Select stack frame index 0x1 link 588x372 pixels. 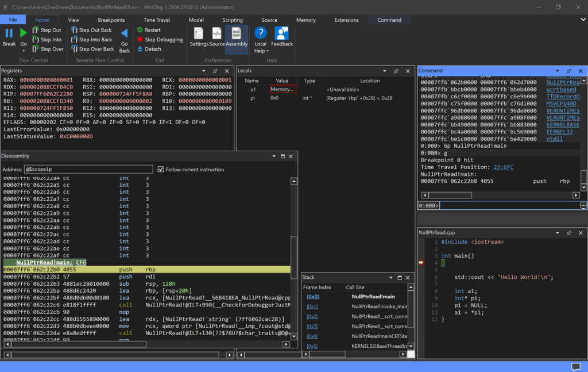pyautogui.click(x=312, y=307)
